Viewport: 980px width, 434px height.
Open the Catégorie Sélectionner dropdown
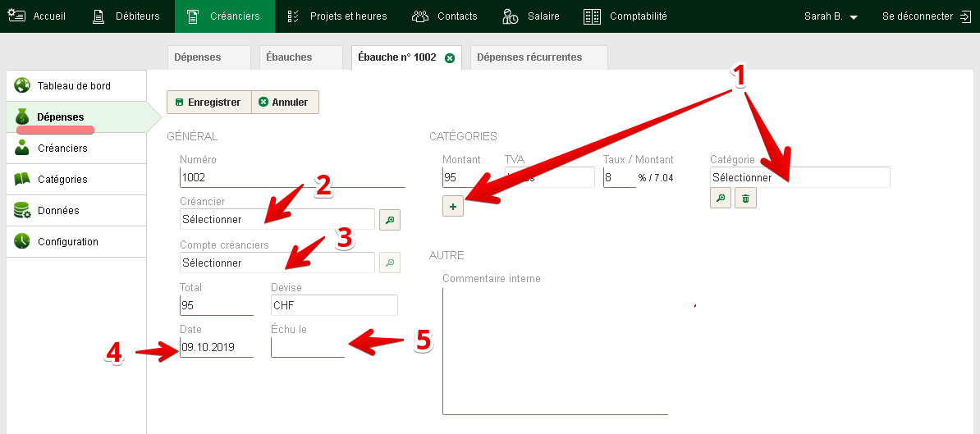coord(800,176)
